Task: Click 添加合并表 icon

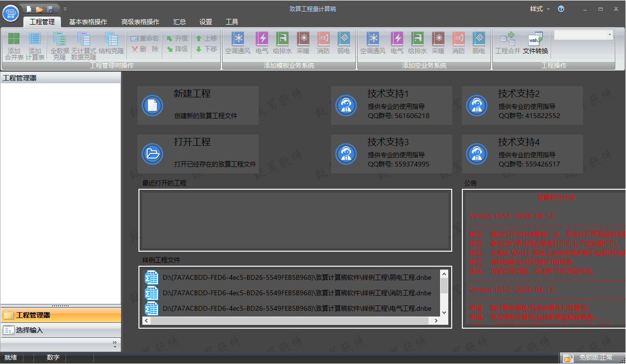Action: 14,46
